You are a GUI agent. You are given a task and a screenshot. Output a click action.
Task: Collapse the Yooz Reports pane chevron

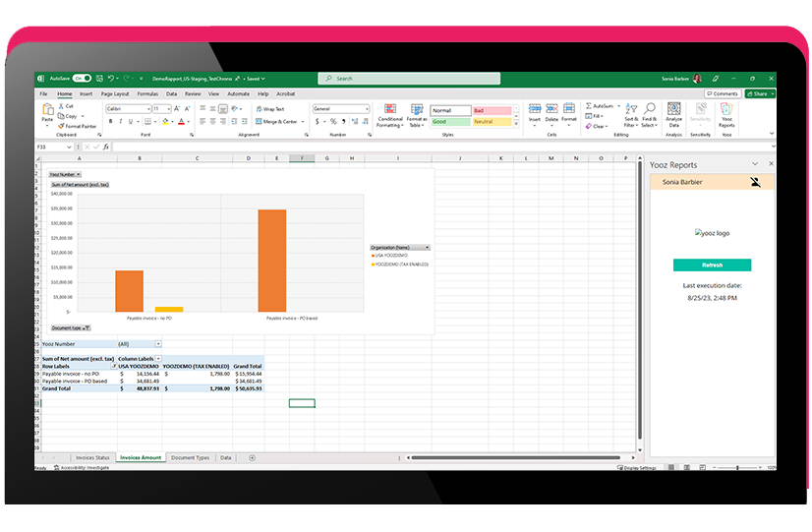[755, 163]
